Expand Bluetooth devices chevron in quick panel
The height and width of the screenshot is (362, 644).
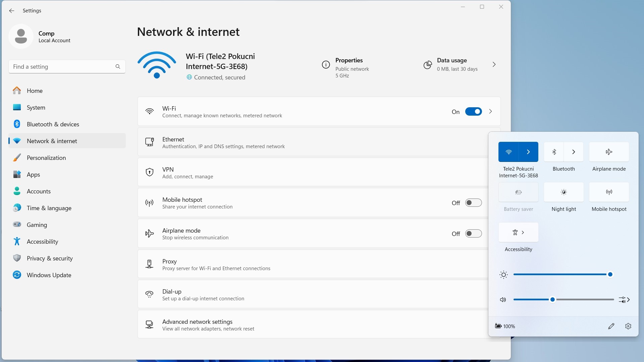pyautogui.click(x=574, y=152)
